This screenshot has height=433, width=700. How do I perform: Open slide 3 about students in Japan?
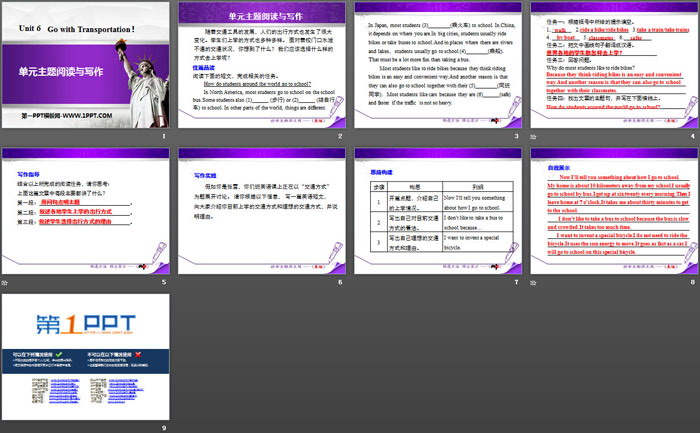tap(438, 65)
